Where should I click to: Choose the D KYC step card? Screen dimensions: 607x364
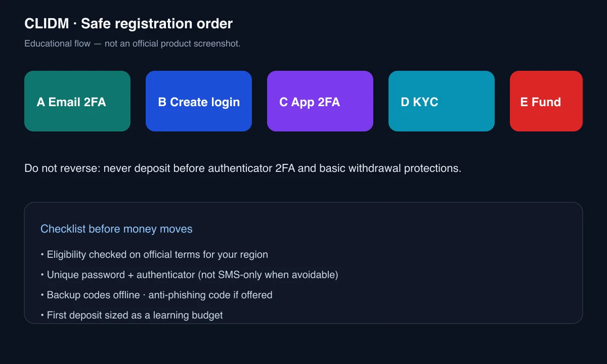click(442, 101)
